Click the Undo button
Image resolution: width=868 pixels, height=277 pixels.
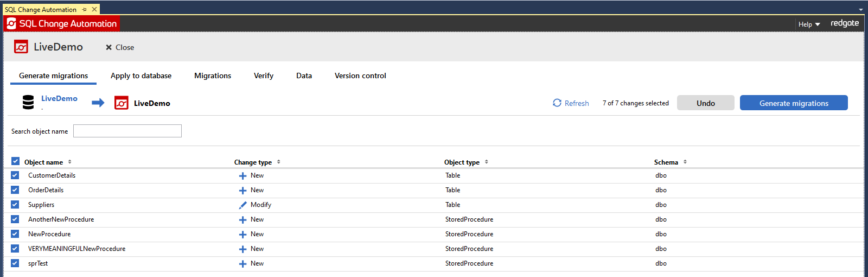705,103
